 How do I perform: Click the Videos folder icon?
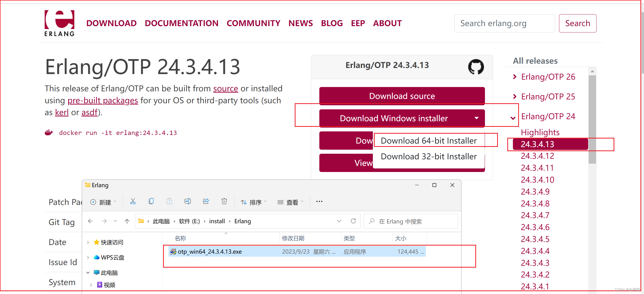click(x=99, y=285)
